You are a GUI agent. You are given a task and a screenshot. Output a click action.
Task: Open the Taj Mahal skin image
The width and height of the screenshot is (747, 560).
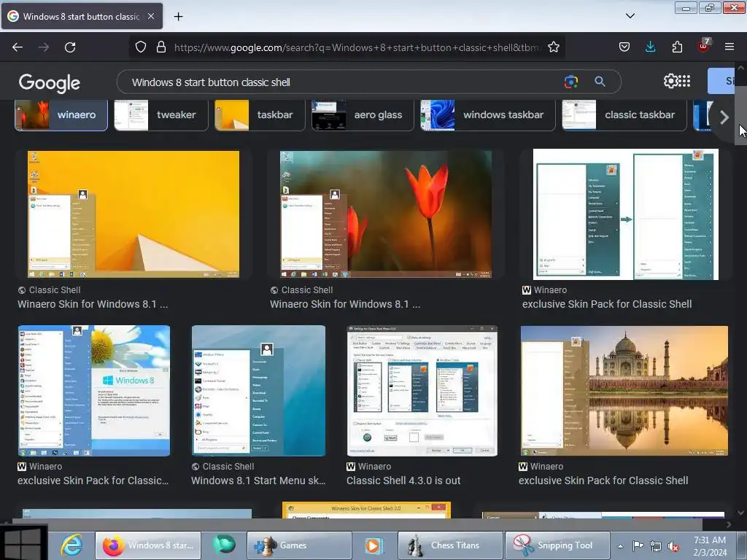click(624, 391)
